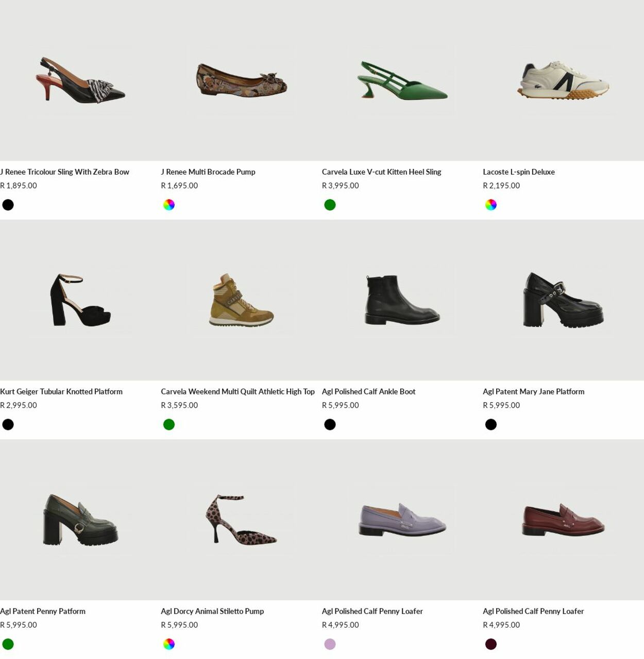Open Carvela Weekend Athletic High Top image
Image resolution: width=644 pixels, height=659 pixels.
click(241, 300)
